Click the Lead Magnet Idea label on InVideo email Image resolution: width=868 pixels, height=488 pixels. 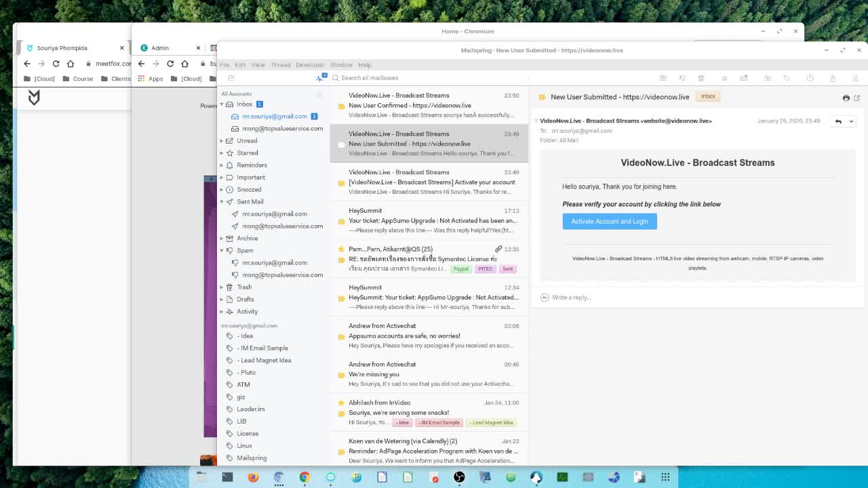pyautogui.click(x=492, y=423)
